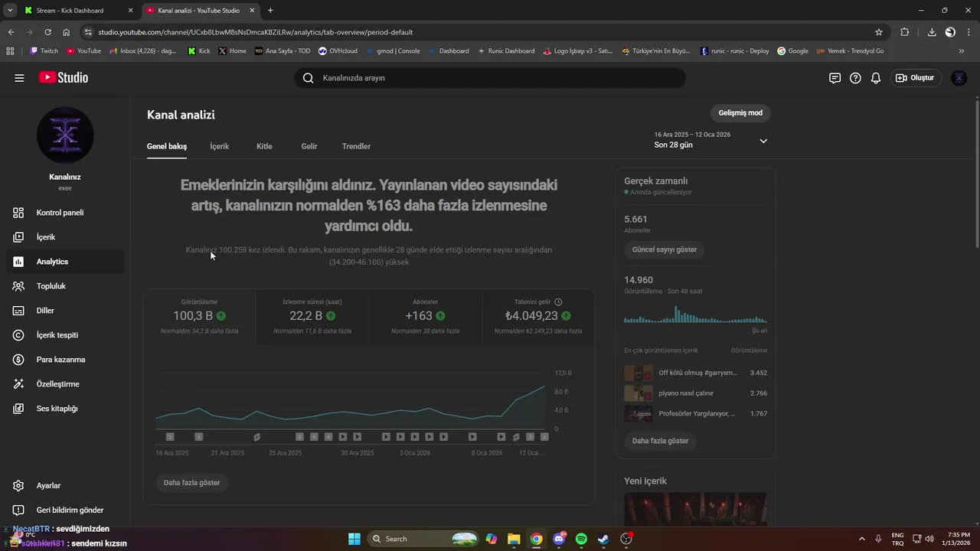This screenshot has height=551, width=980.
Task: Click Geri bildirim gönder
Action: coord(65,510)
